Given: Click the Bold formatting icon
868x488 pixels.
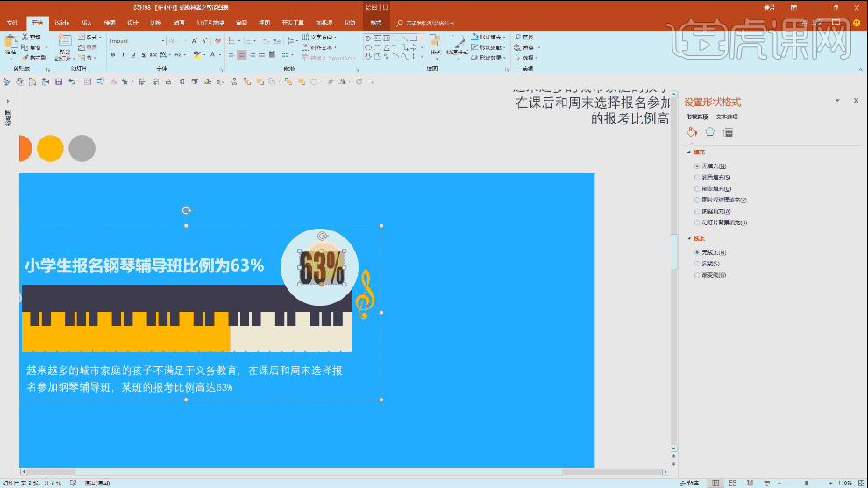Looking at the screenshot, I should coord(112,54).
